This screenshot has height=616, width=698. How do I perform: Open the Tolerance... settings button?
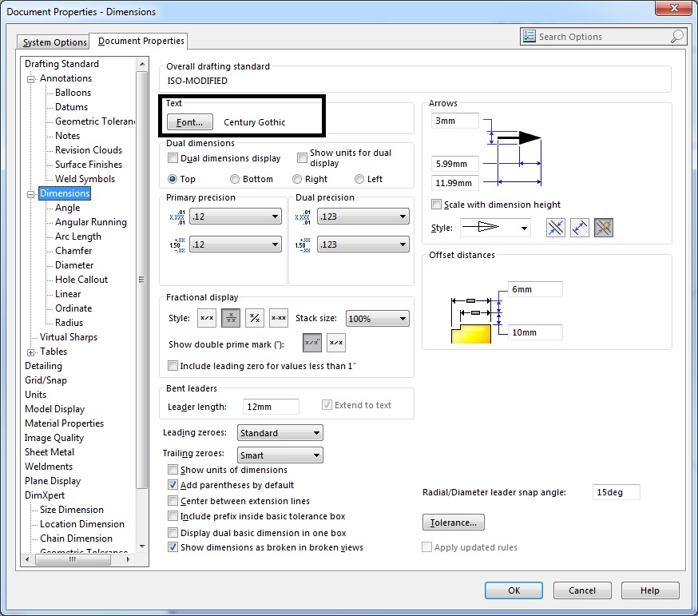coord(453,523)
